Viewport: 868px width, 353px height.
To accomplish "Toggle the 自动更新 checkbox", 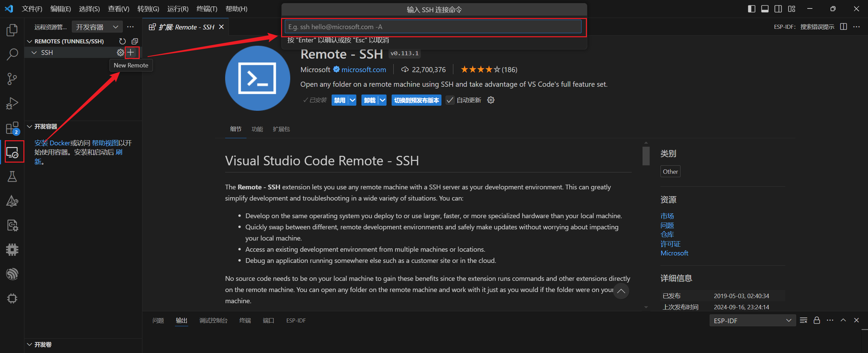I will [x=450, y=100].
